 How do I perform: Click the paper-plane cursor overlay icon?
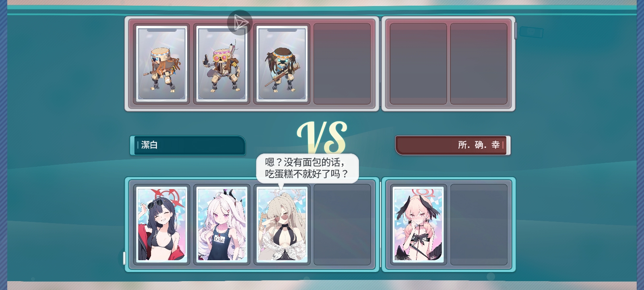[239, 23]
